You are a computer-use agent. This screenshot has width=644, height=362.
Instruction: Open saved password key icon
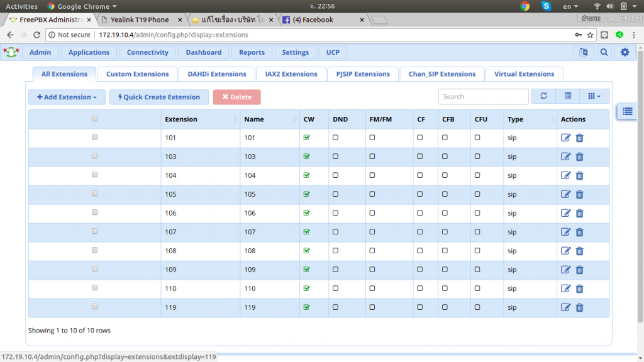pyautogui.click(x=579, y=35)
